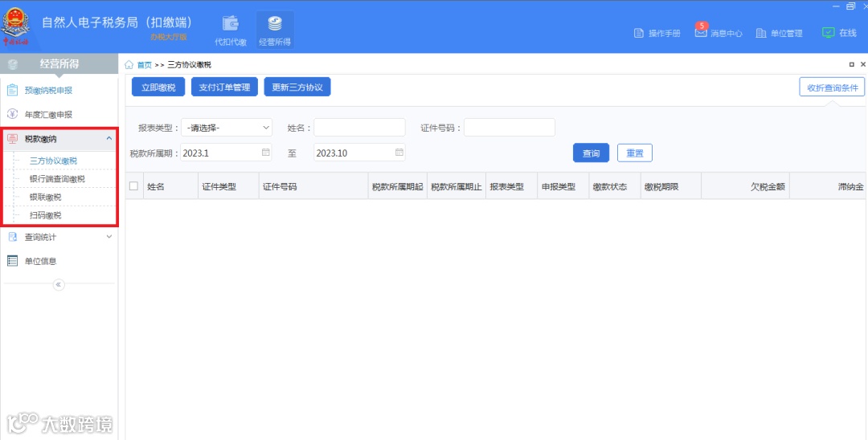Collapse the sidebar with the double-arrow button

[59, 285]
